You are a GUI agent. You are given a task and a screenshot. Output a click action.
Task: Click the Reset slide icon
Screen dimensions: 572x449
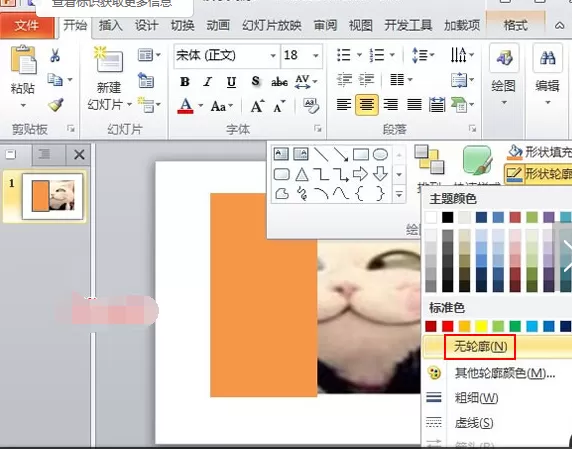click(146, 80)
